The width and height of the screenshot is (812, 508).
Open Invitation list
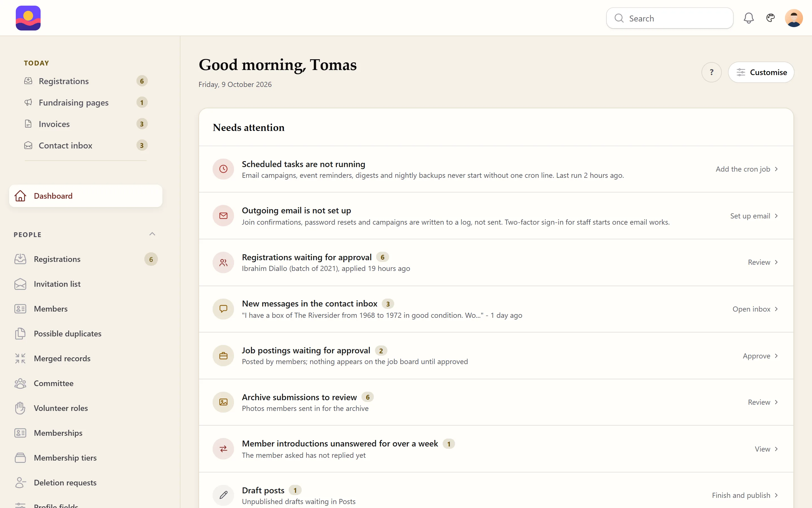[86, 284]
